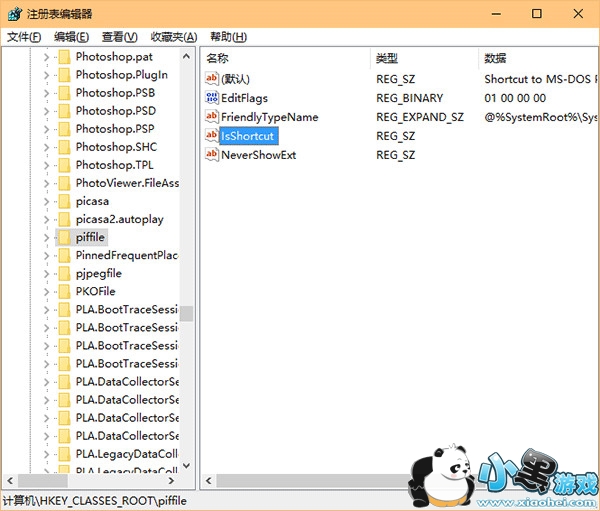The height and width of the screenshot is (511, 600).
Task: Click the picasa folder icon
Action: click(64, 201)
